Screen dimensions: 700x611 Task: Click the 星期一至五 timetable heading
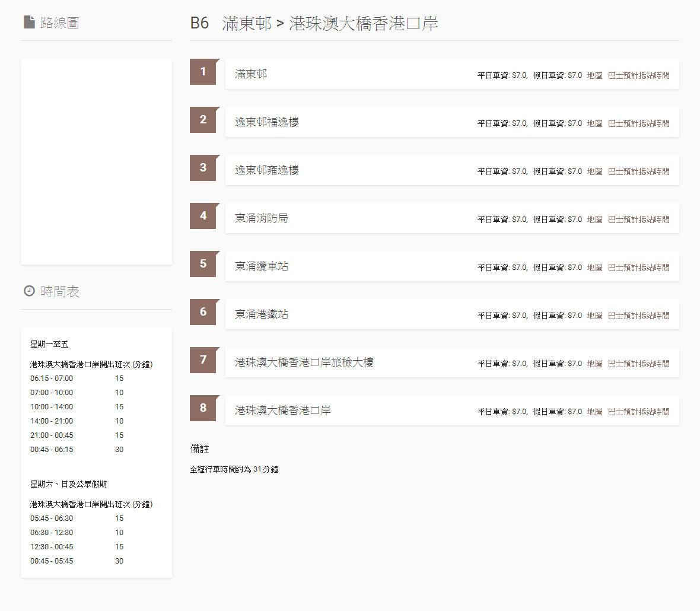pos(49,344)
